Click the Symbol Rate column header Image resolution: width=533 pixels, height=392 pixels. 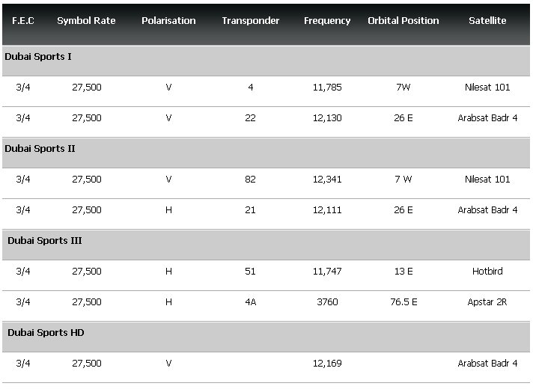tap(86, 21)
